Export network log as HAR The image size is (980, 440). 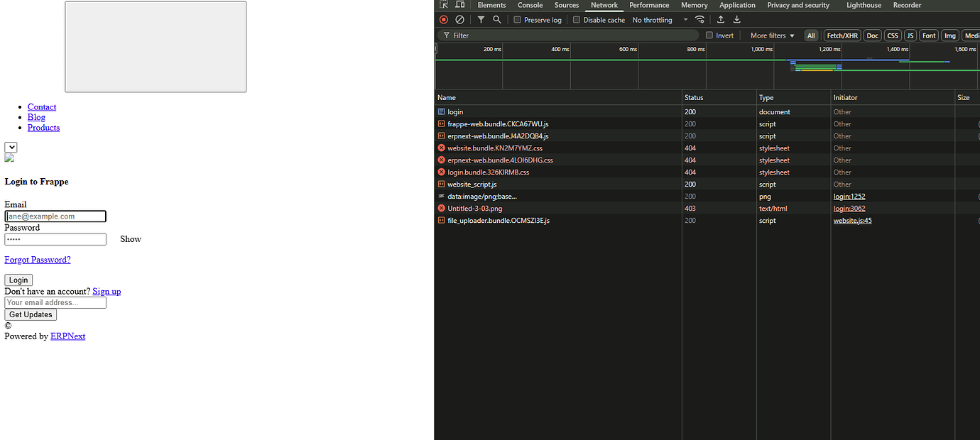736,19
